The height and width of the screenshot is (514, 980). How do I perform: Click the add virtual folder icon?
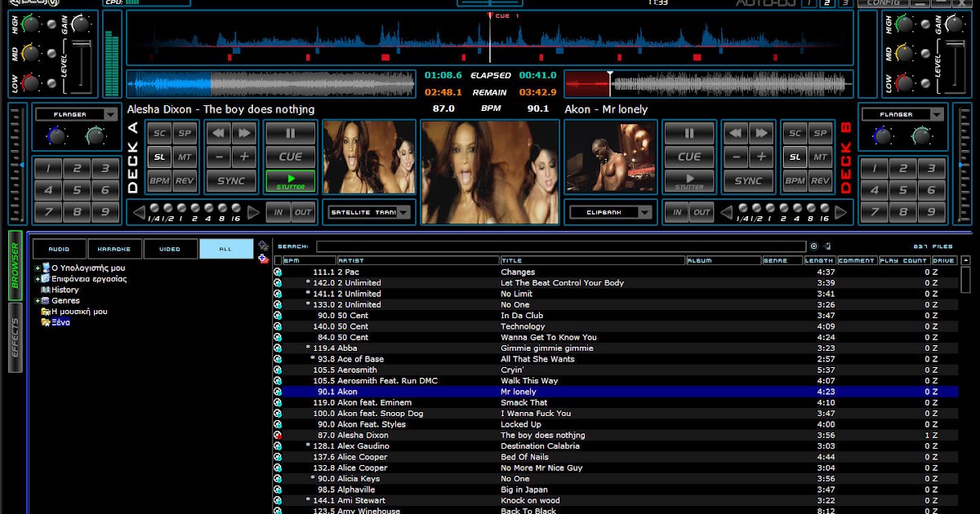[263, 246]
